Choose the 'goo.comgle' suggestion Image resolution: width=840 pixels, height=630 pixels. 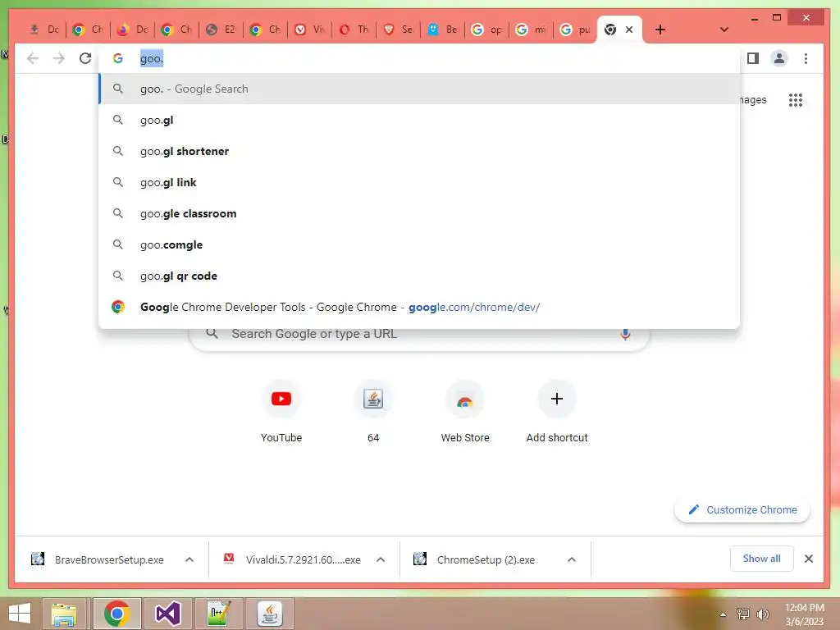tap(419, 244)
